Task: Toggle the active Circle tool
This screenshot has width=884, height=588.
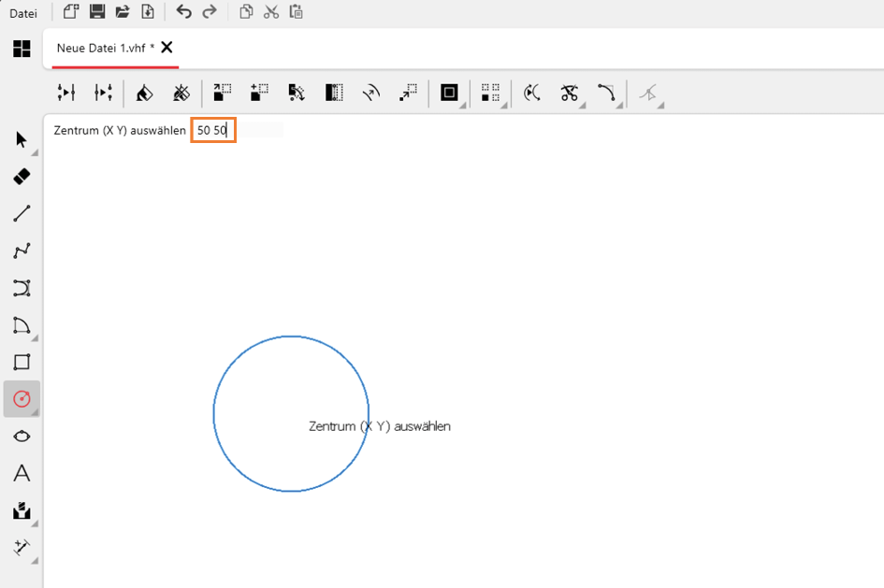Action: (22, 399)
